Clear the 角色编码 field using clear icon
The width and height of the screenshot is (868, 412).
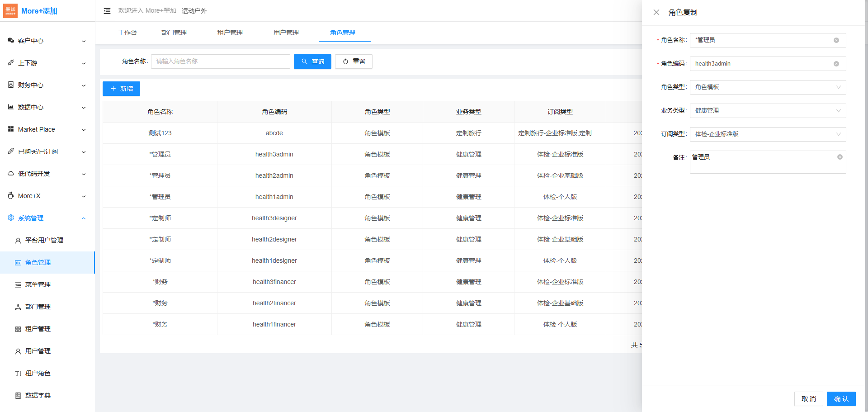tap(836, 64)
